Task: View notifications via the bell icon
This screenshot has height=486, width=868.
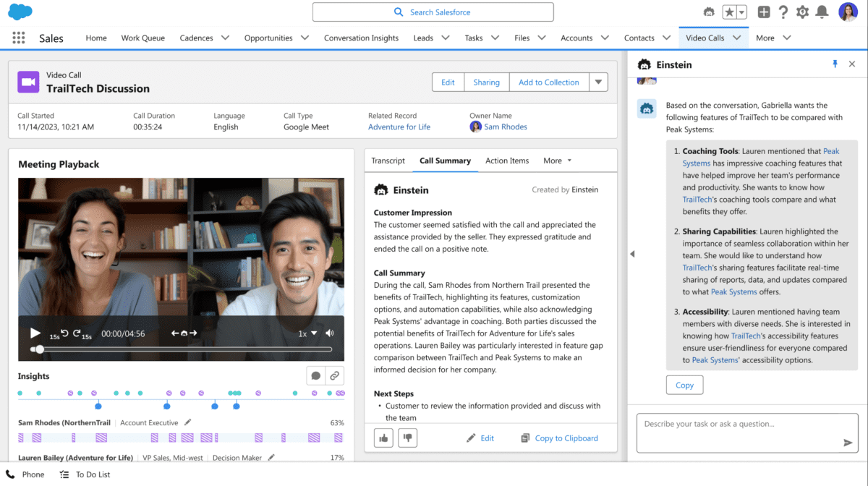Action: click(822, 12)
